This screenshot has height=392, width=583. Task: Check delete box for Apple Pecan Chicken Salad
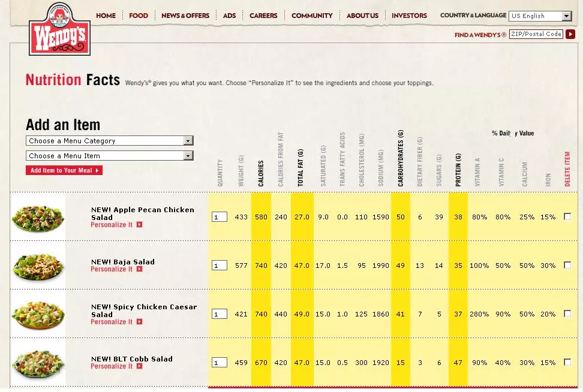coord(567,216)
